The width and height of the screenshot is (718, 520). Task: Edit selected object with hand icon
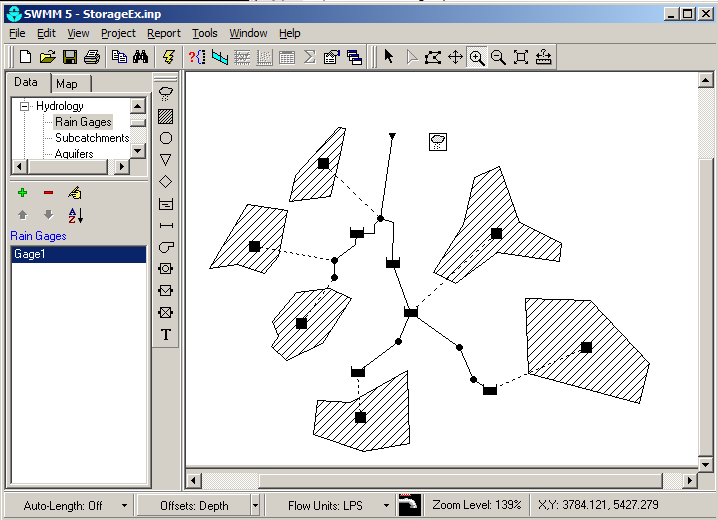pyautogui.click(x=75, y=193)
